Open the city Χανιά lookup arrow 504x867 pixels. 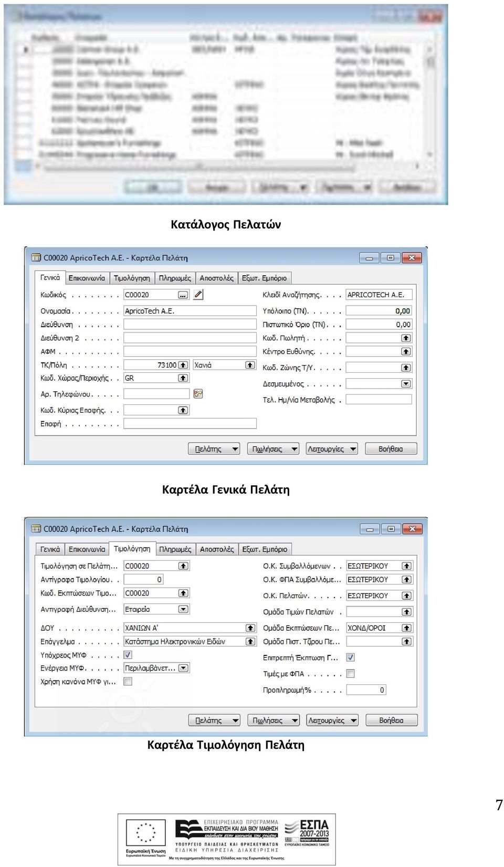click(x=250, y=365)
